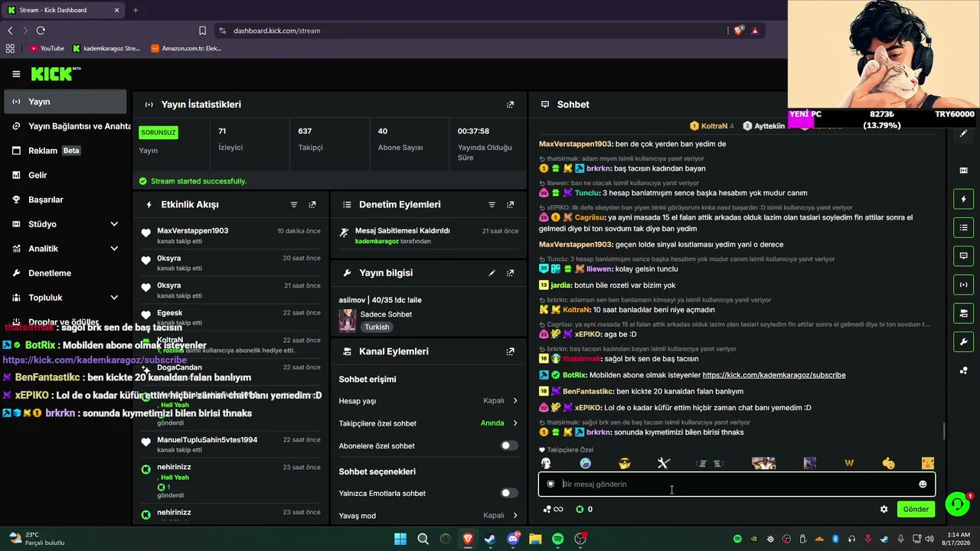Open Gelir sidebar item
The image size is (980, 551).
click(66, 175)
